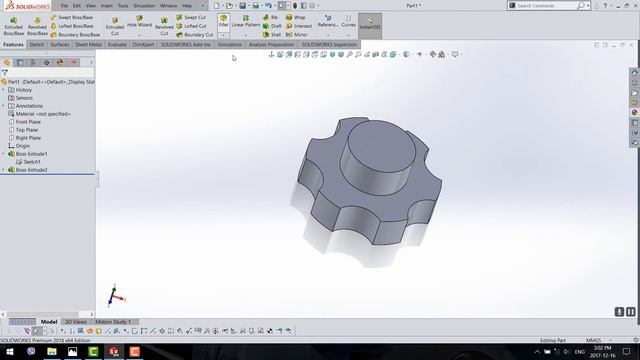Switch to the Sheet Metal tab
The image size is (640, 360).
click(88, 44)
